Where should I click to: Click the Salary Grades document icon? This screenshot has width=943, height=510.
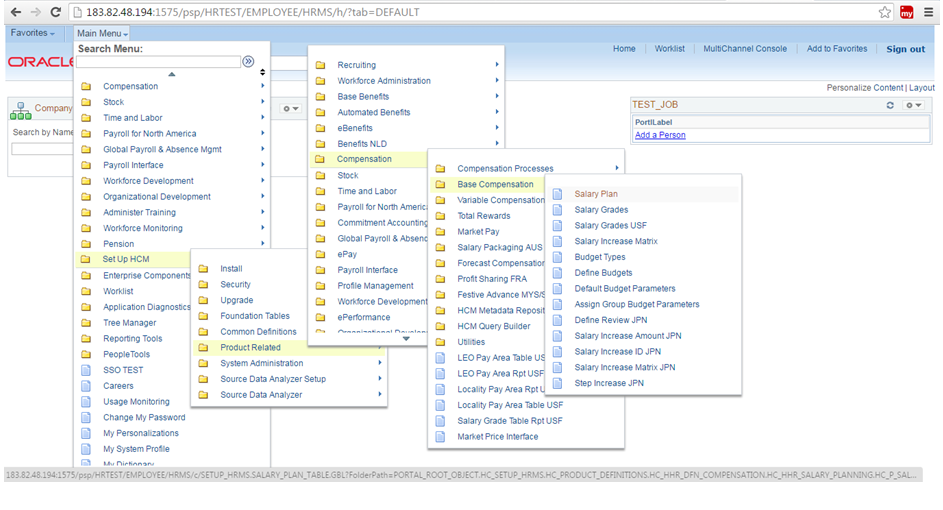558,210
